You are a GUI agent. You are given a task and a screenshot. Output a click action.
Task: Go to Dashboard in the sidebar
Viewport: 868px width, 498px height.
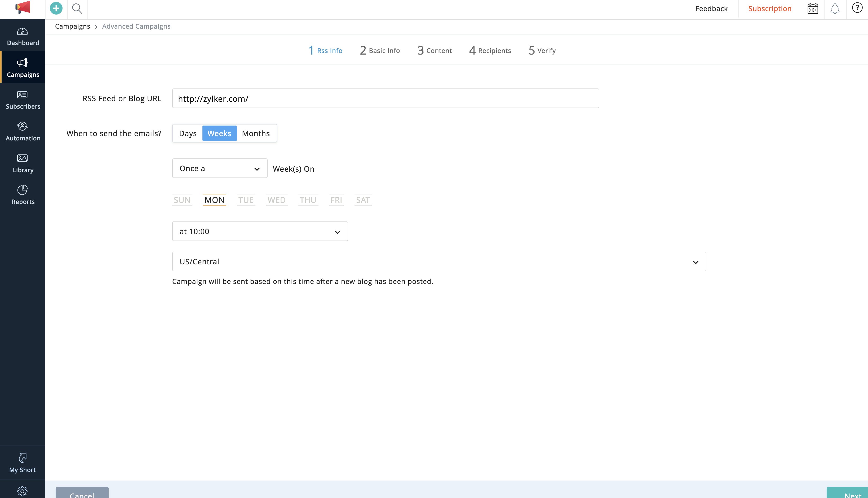tap(23, 37)
